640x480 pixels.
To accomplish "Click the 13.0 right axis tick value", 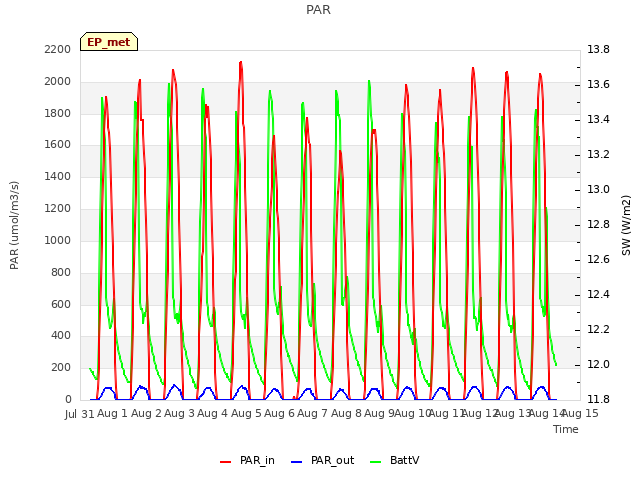I will coord(598,189).
